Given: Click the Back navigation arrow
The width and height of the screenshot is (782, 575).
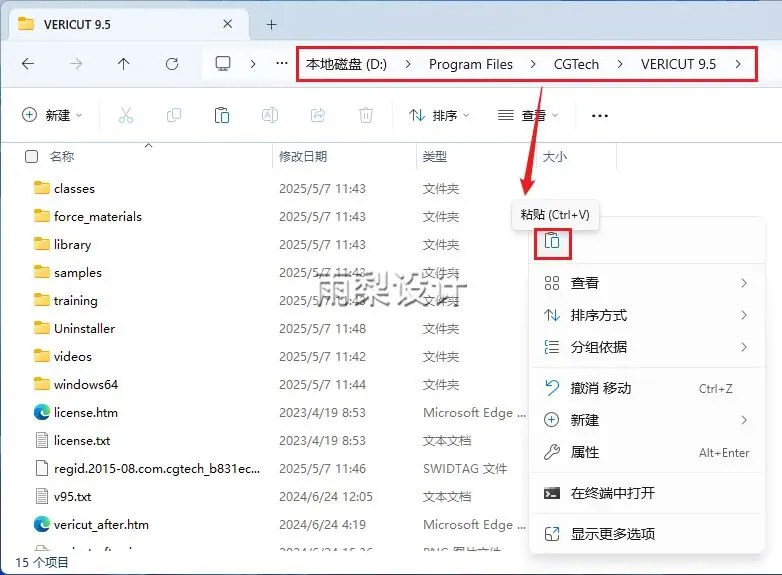Looking at the screenshot, I should point(28,64).
